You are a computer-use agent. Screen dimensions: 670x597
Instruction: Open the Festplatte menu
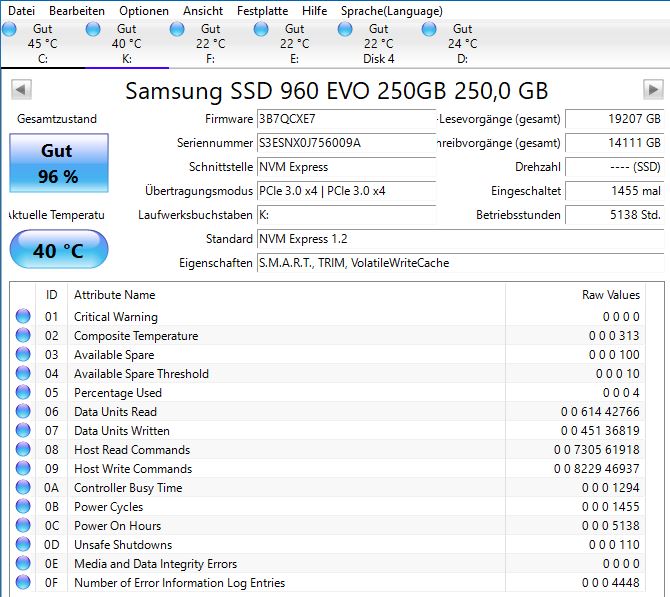point(262,11)
